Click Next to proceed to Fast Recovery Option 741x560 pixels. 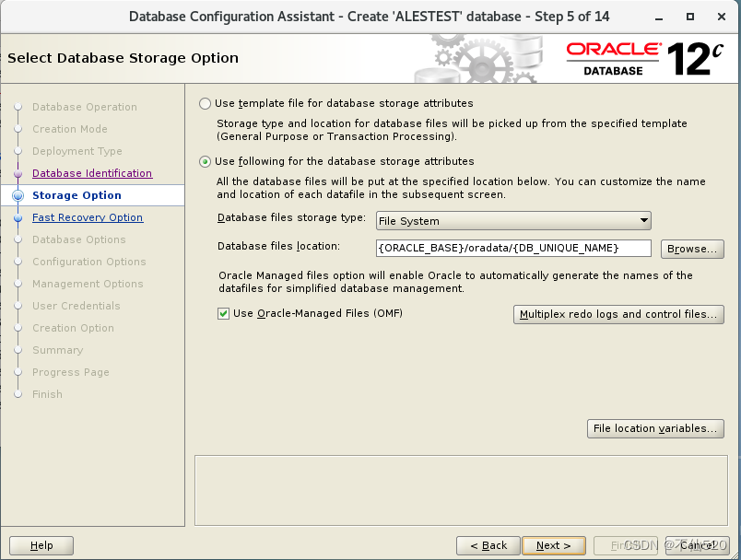[553, 545]
